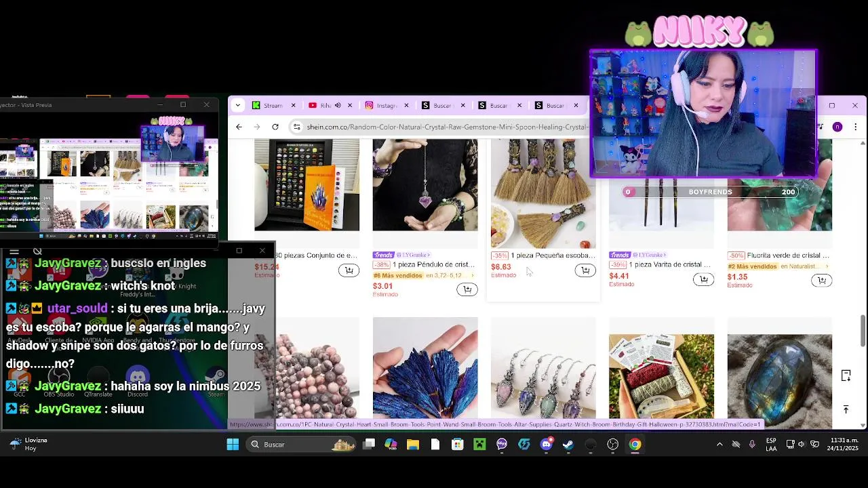
Task: Switch to the Instagram tab
Action: tap(386, 105)
